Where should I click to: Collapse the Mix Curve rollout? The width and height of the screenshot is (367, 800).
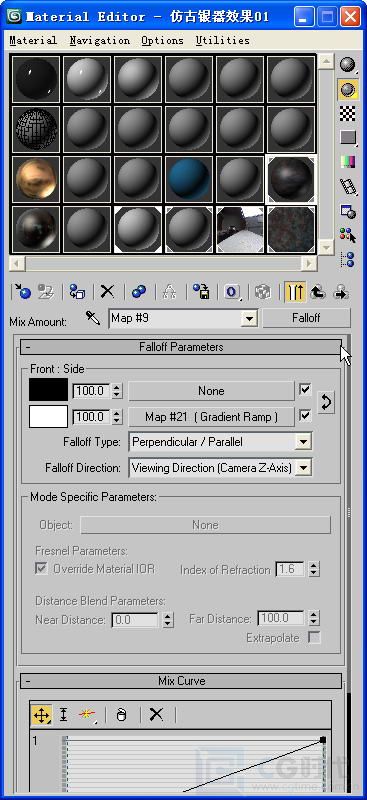pos(181,681)
